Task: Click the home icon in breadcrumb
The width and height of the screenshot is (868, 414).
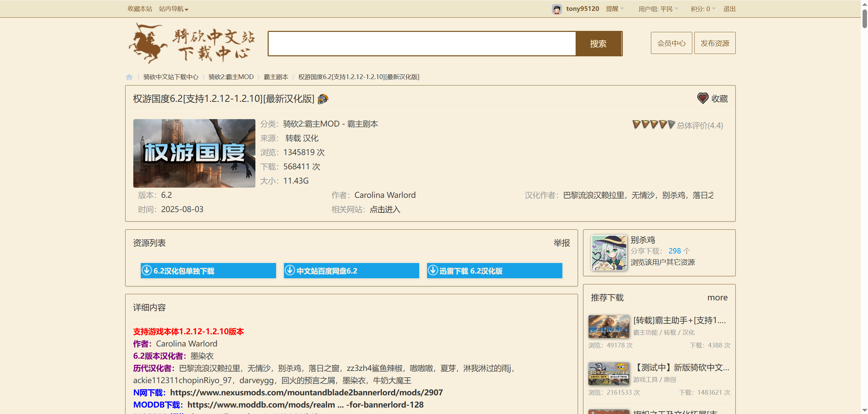Action: click(x=129, y=77)
